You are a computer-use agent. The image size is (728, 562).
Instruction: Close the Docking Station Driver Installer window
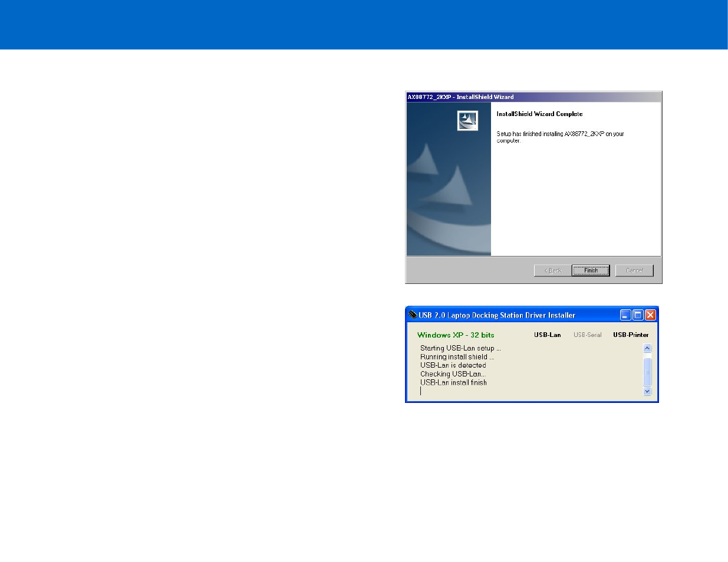(650, 315)
